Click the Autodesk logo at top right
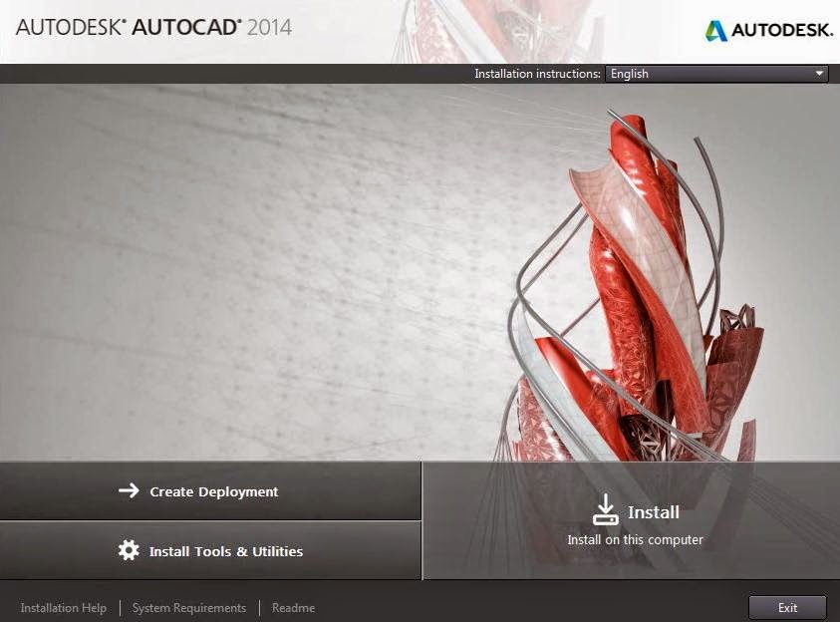This screenshot has width=840, height=622. coord(768,30)
